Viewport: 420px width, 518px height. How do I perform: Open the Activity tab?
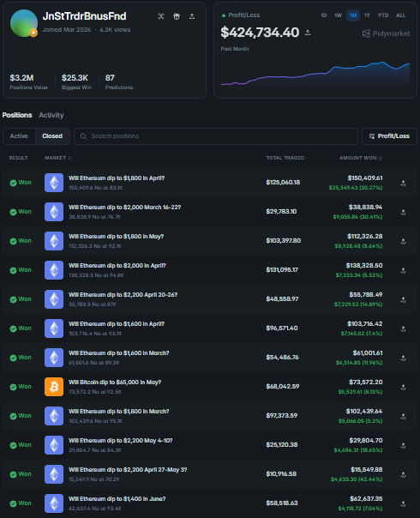51,115
